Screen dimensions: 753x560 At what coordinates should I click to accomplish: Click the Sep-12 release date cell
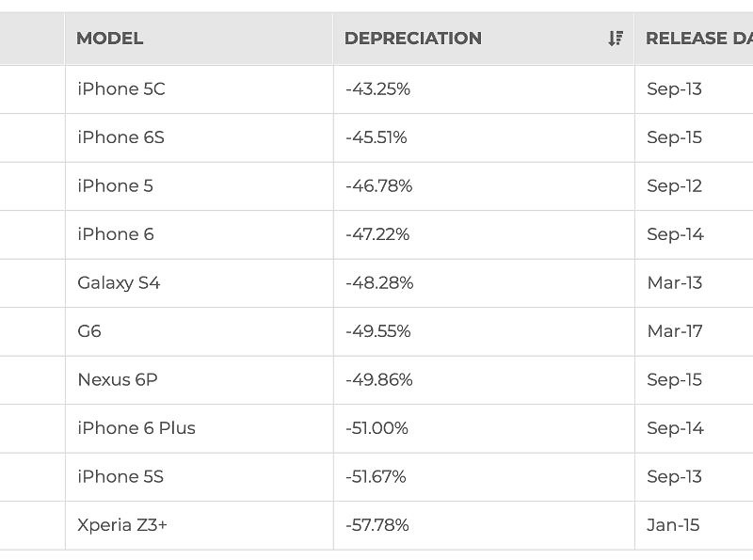click(x=674, y=186)
